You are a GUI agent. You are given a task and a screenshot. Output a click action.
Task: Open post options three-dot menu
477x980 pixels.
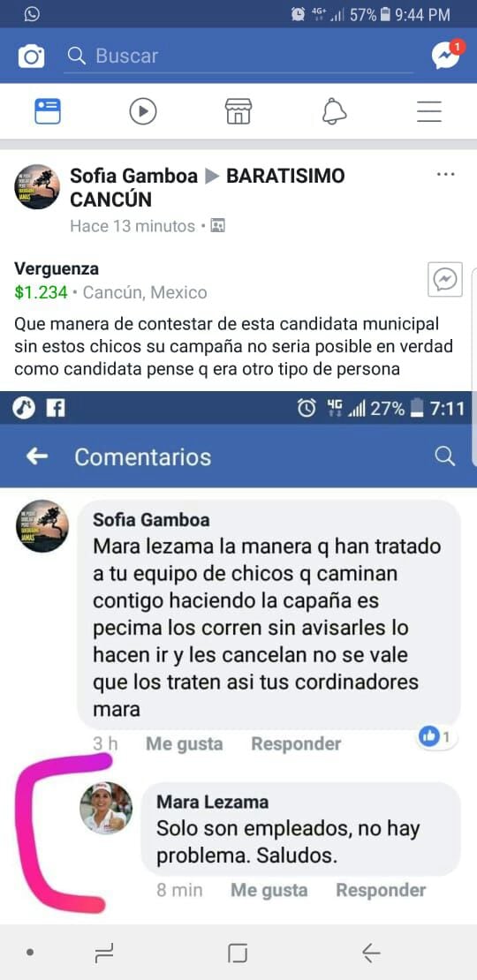pyautogui.click(x=446, y=175)
